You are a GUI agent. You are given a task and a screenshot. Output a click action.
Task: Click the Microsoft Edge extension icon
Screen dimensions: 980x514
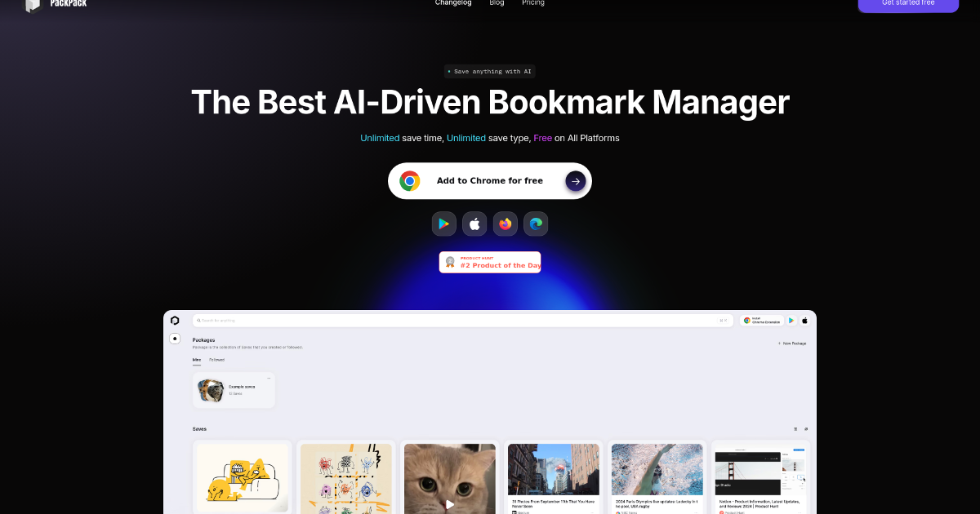click(536, 224)
